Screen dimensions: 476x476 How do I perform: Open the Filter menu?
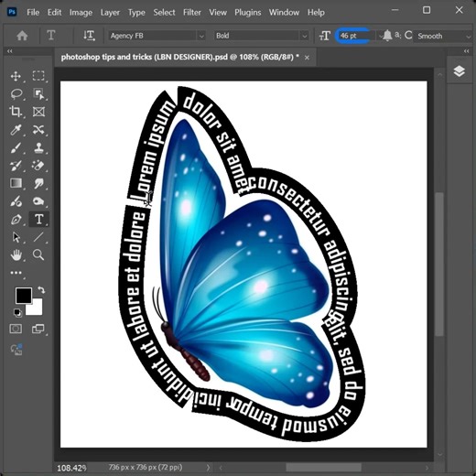pos(192,13)
